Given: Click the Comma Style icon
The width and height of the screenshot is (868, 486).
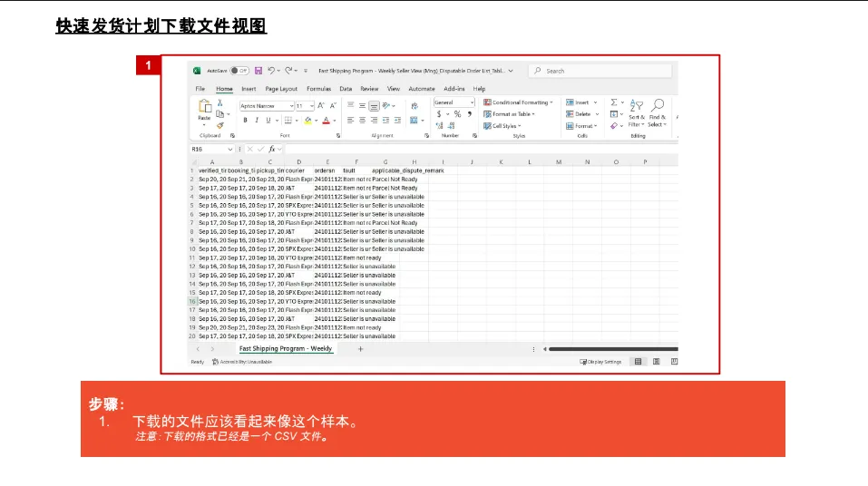Looking at the screenshot, I should coord(470,114).
